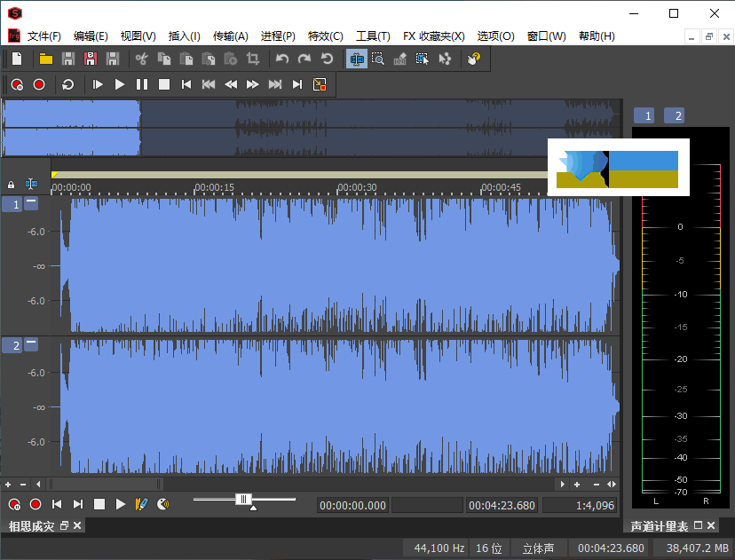This screenshot has height=560, width=735.
Task: Open the 工具(T) menu
Action: pos(373,36)
